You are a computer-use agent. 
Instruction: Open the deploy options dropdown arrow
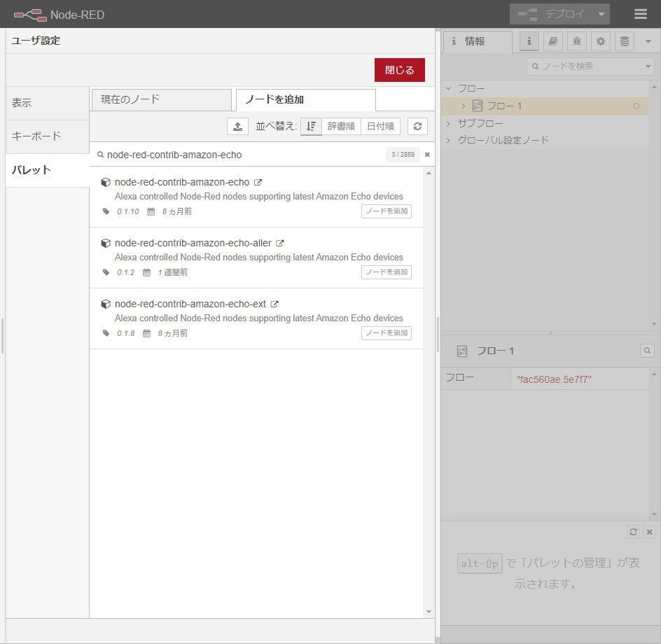[x=601, y=14]
